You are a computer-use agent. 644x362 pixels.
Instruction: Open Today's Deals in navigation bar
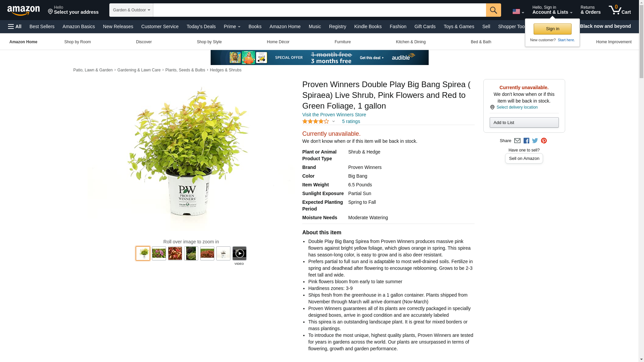click(x=201, y=26)
